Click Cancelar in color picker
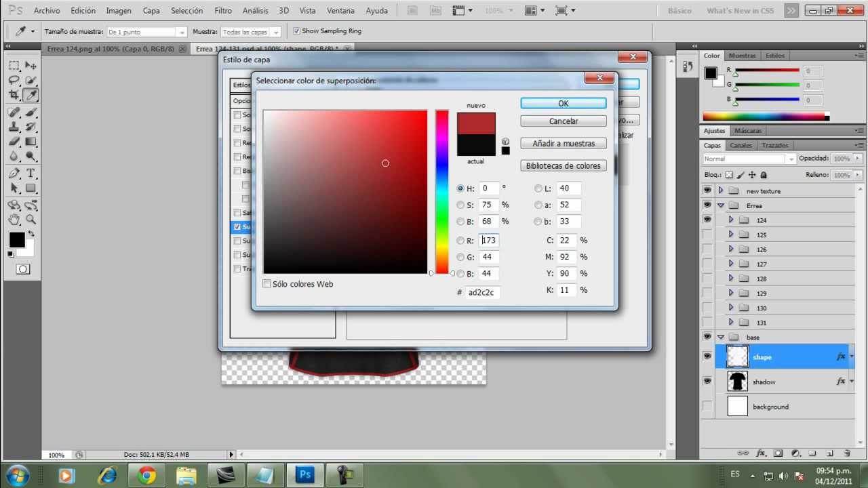The width and height of the screenshot is (868, 488). (564, 121)
